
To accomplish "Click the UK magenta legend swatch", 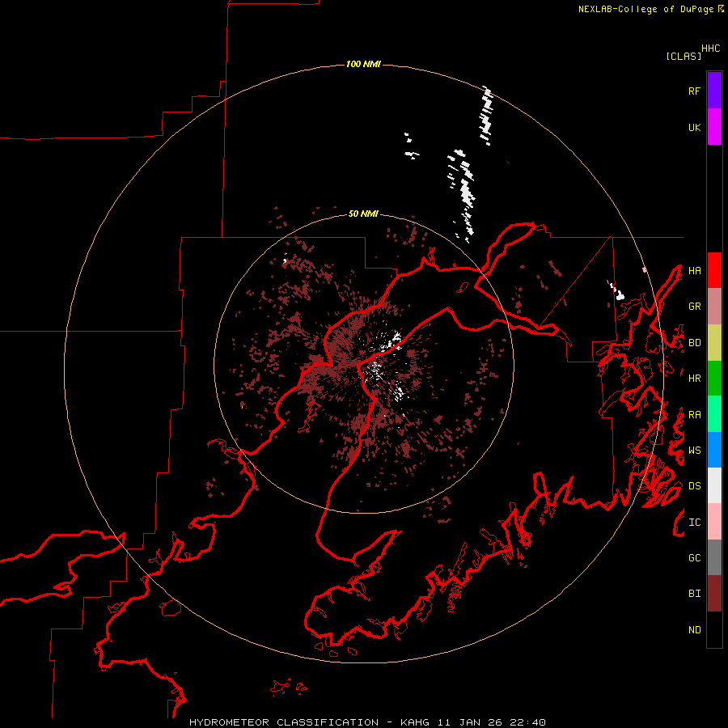I will coord(714,127).
